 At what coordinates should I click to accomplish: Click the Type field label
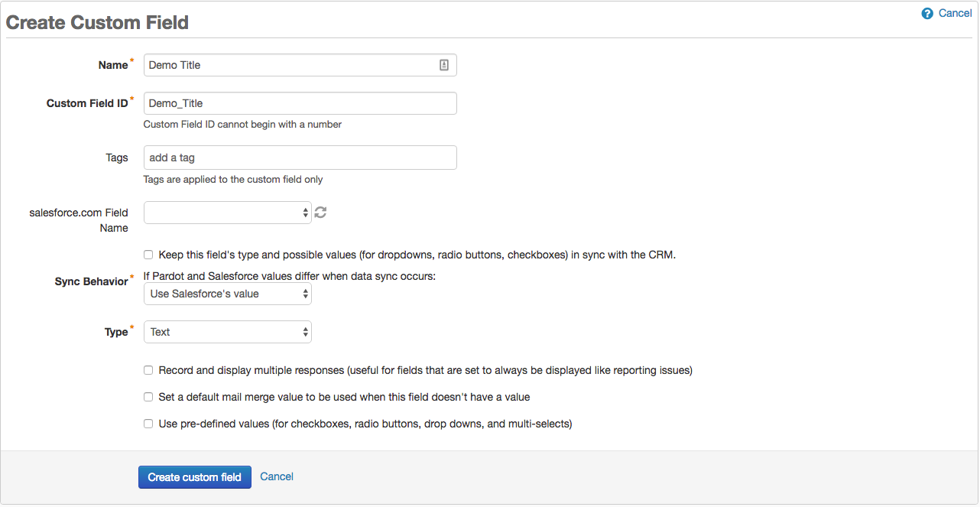[116, 332]
